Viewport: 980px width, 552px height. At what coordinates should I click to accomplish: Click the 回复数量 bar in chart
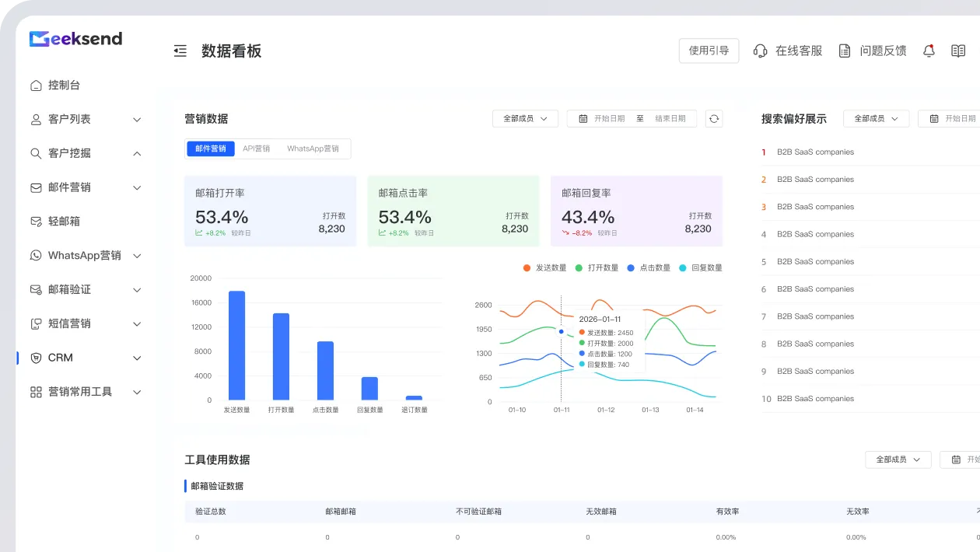369,389
